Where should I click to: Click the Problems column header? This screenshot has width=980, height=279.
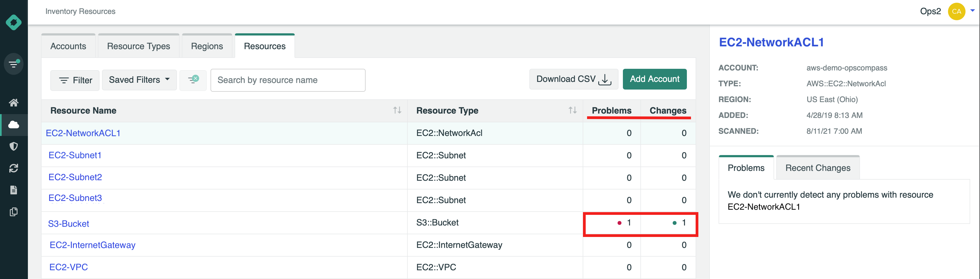click(x=611, y=111)
